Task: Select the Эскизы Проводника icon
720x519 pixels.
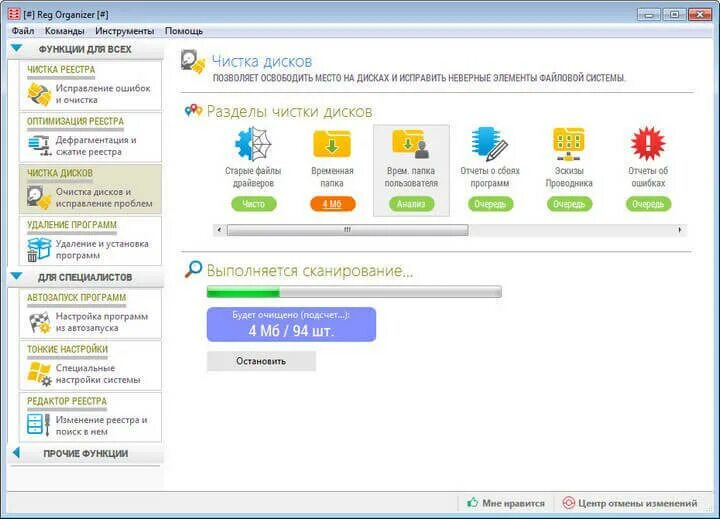Action: tap(569, 144)
